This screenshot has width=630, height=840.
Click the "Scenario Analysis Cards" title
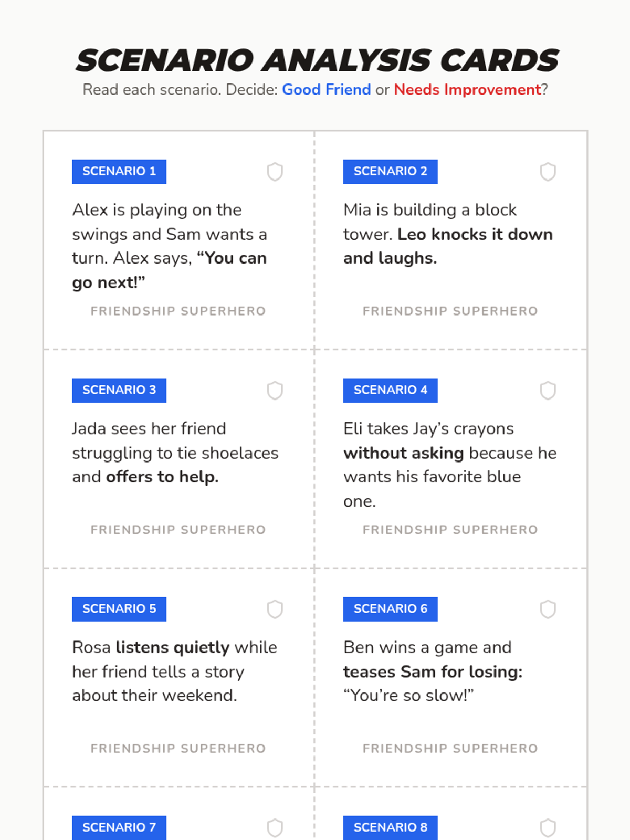pos(317,60)
